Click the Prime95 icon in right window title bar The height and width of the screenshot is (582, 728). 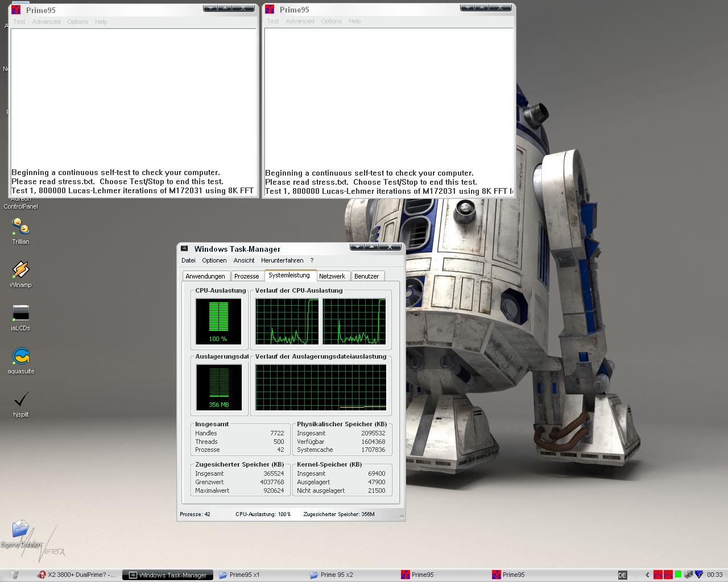point(270,9)
